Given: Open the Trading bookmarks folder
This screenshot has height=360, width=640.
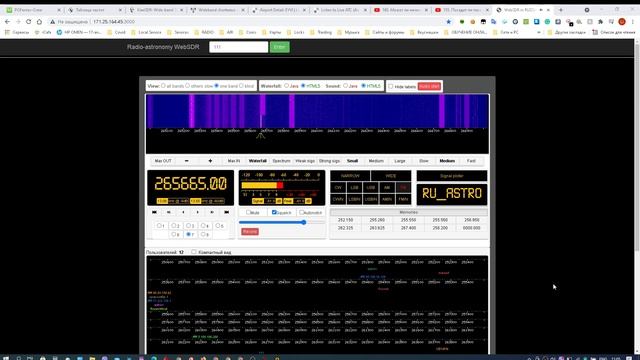Looking at the screenshot, I should click(x=321, y=32).
